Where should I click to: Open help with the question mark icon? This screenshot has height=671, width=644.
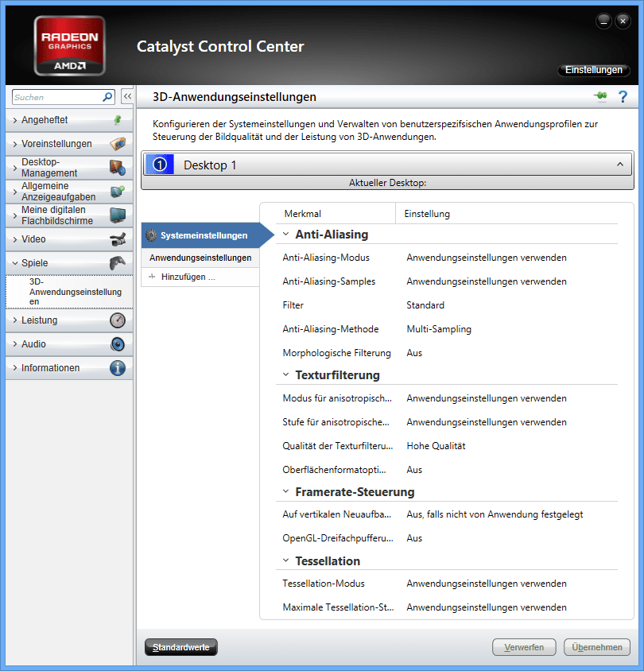tap(623, 96)
